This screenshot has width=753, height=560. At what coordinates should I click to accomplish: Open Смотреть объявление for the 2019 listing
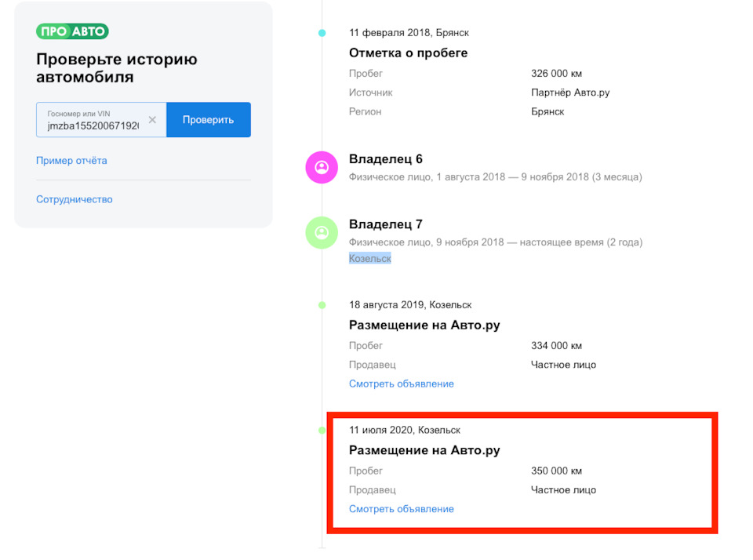coord(402,384)
